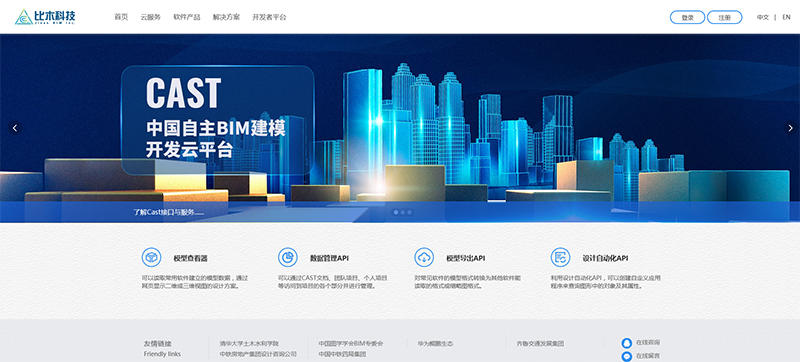Select the first carousel dot
The width and height of the screenshot is (800, 362).
point(396,212)
